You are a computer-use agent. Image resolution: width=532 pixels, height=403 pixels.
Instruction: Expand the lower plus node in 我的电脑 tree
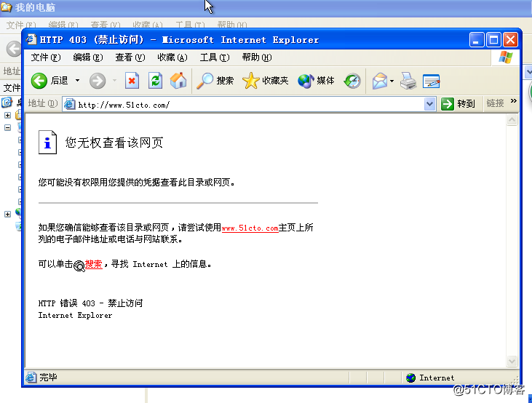click(7, 214)
